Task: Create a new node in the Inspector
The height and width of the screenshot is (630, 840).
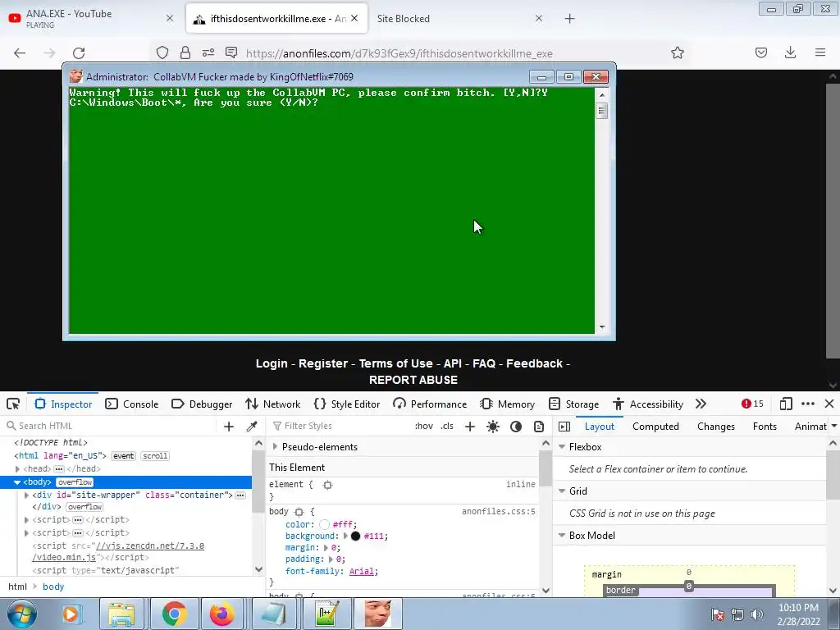Action: (x=229, y=426)
